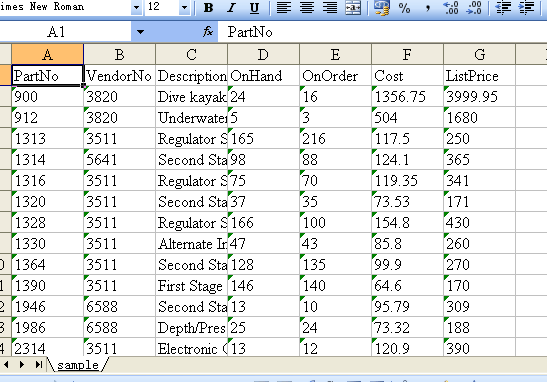Click the First Stage description cell
This screenshot has height=382, width=547.
click(192, 285)
